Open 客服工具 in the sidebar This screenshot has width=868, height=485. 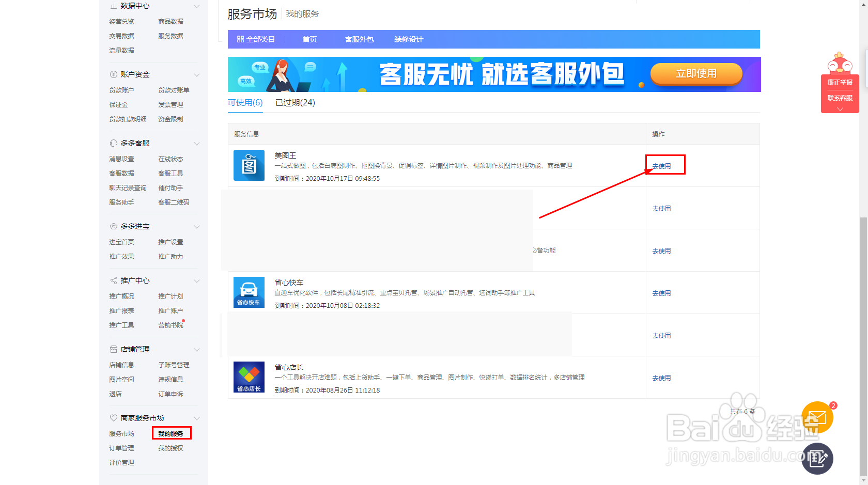(x=171, y=173)
